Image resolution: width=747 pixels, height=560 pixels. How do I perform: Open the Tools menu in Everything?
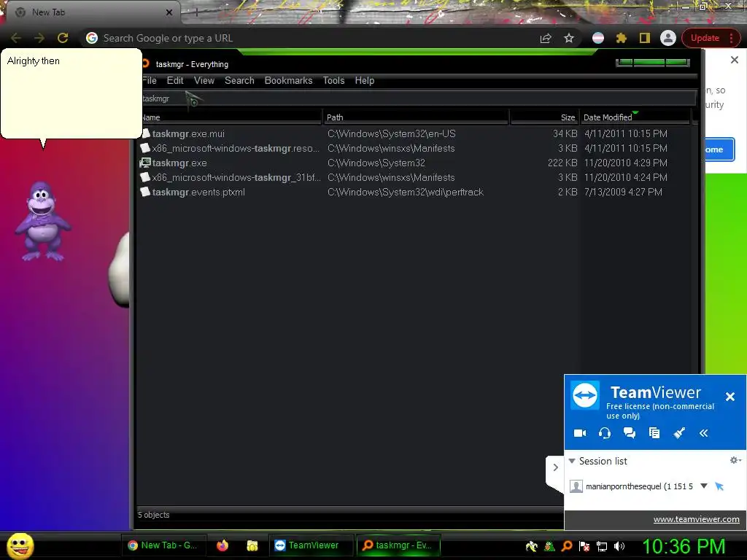coord(333,80)
